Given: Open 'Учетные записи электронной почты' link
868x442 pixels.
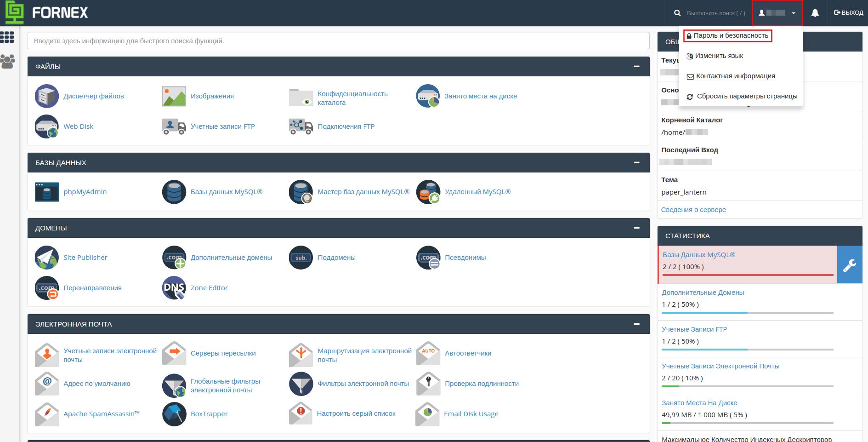Looking at the screenshot, I should (110, 355).
